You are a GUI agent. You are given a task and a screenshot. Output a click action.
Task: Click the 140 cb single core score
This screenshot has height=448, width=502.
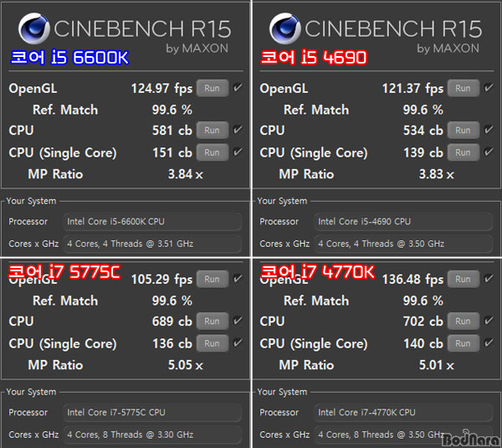pyautogui.click(x=423, y=343)
